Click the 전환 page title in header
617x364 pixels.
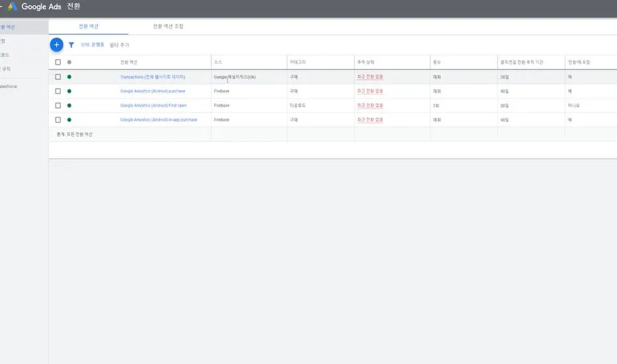tap(73, 7)
